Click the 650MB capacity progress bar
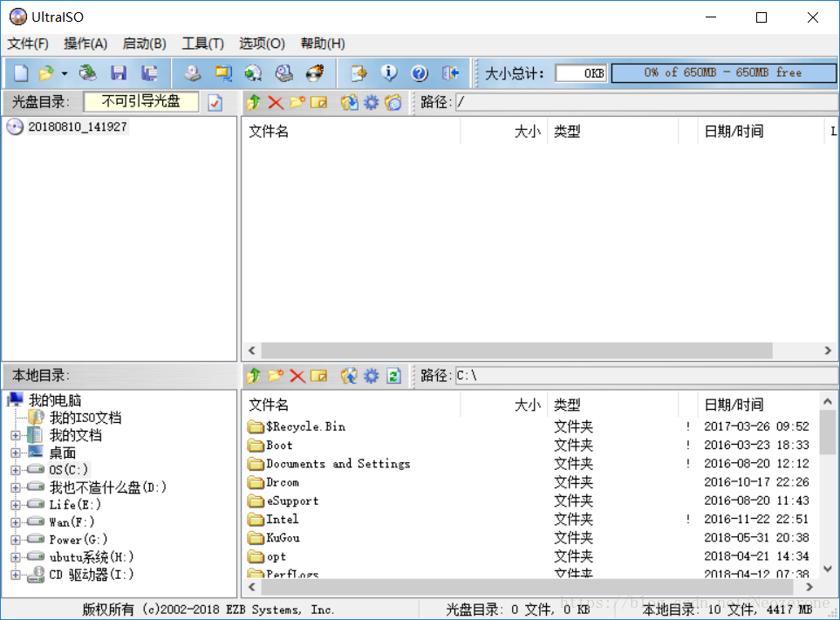The height and width of the screenshot is (620, 840). pos(722,73)
